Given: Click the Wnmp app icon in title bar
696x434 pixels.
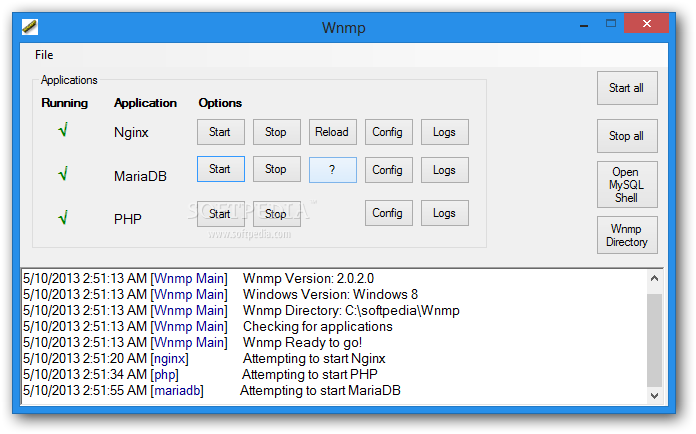Looking at the screenshot, I should 30,27.
